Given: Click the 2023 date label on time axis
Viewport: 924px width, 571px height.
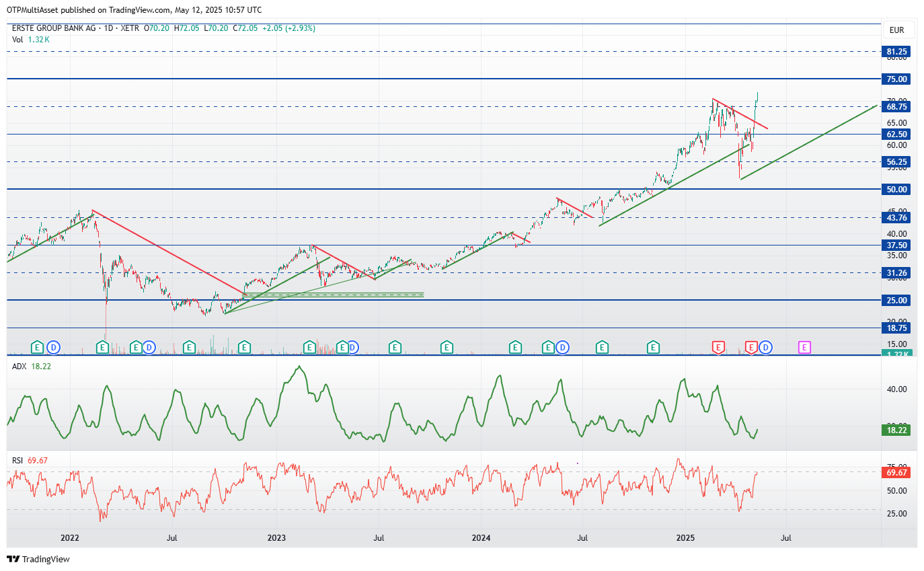Looking at the screenshot, I should (276, 538).
